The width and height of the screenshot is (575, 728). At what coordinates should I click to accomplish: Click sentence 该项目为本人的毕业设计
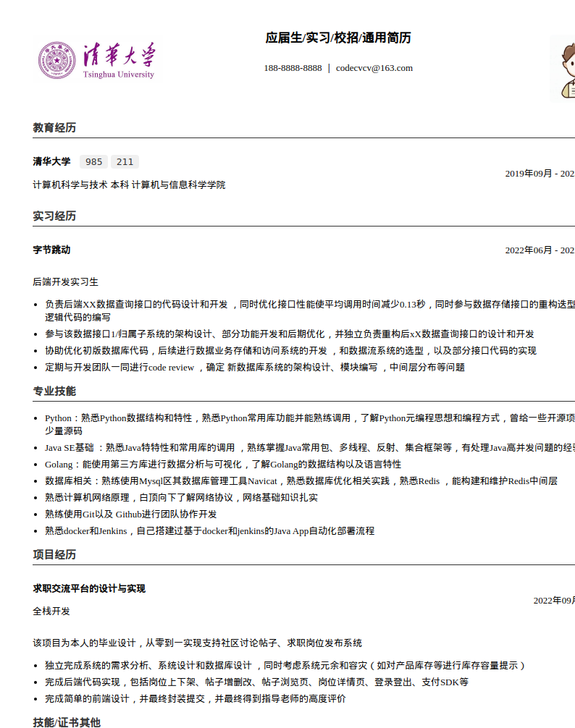pos(198,643)
